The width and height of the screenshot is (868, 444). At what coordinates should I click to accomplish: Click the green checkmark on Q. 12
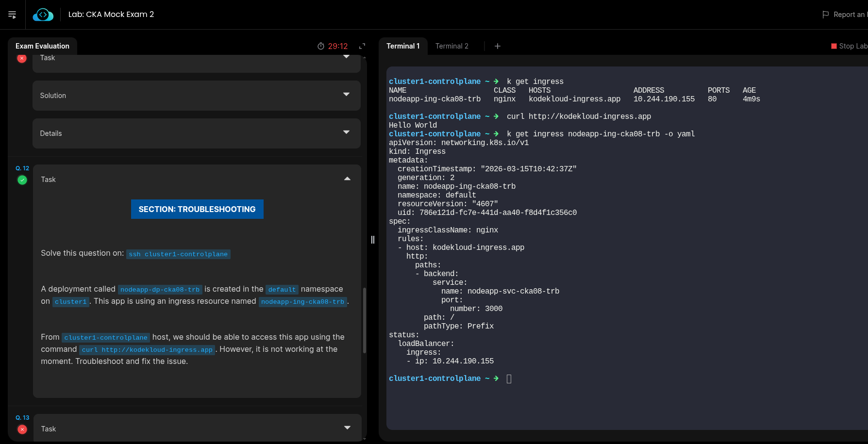click(22, 180)
